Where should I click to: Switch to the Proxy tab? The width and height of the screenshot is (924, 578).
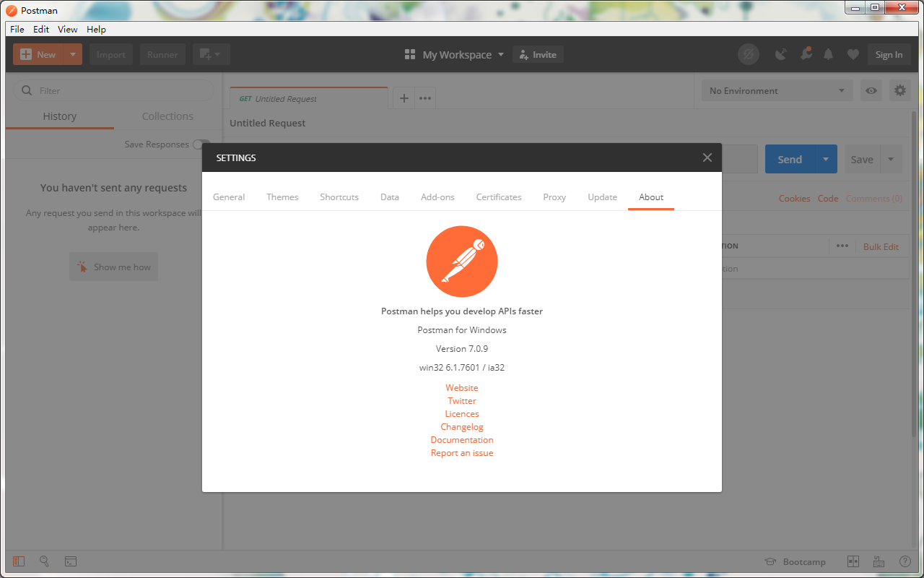tap(554, 197)
